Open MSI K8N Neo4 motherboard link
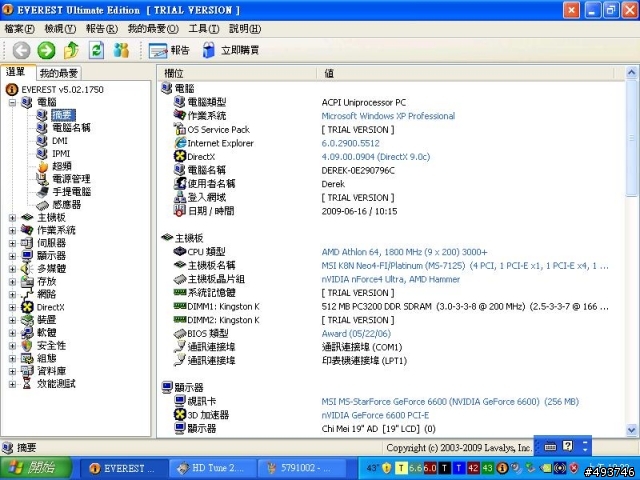Image resolution: width=640 pixels, height=480 pixels. tap(465, 266)
